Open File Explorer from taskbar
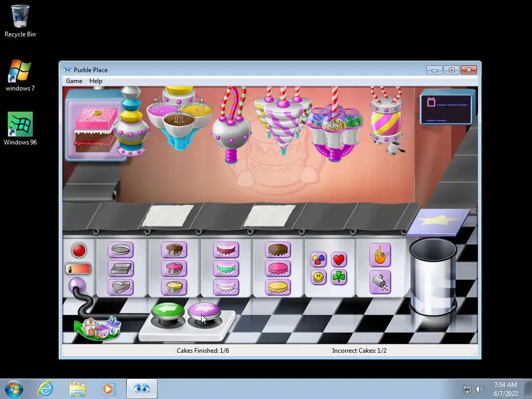The width and height of the screenshot is (532, 399). point(77,389)
